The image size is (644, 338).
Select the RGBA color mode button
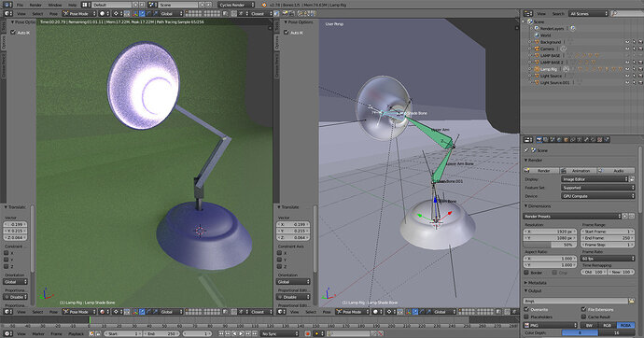point(625,325)
